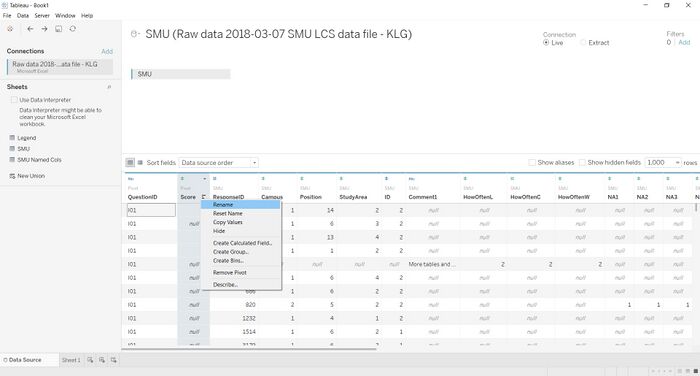This screenshot has height=376, width=700.
Task: Click the number type icon above NA1
Action: point(609,179)
